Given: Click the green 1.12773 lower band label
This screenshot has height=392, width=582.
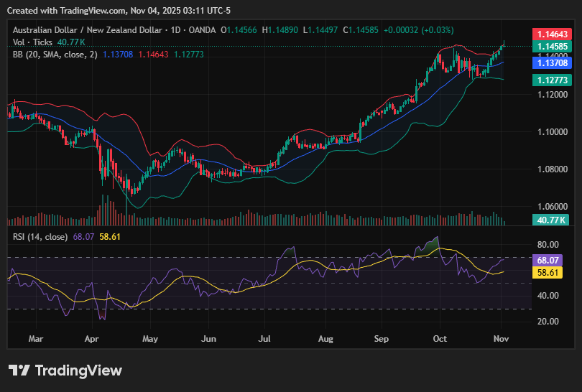Looking at the screenshot, I should (x=550, y=80).
